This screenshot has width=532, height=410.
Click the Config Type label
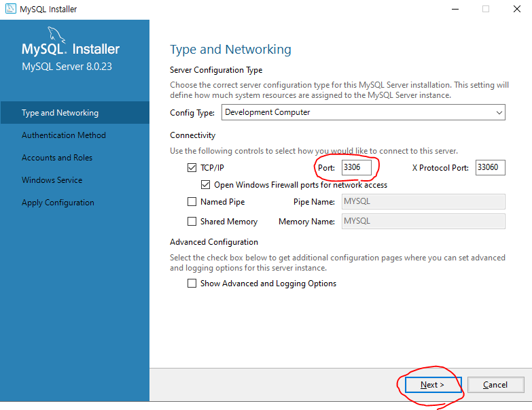192,113
